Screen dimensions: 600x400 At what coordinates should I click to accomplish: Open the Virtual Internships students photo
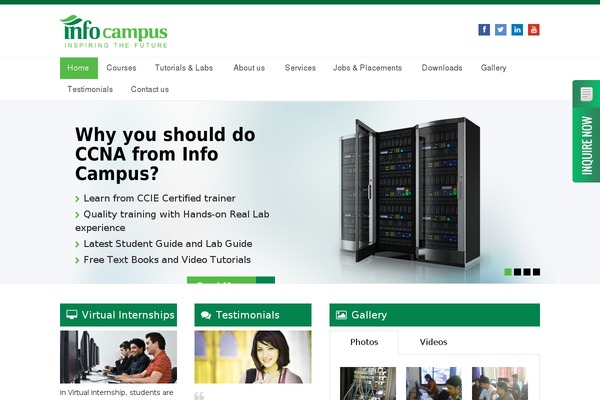(118, 357)
